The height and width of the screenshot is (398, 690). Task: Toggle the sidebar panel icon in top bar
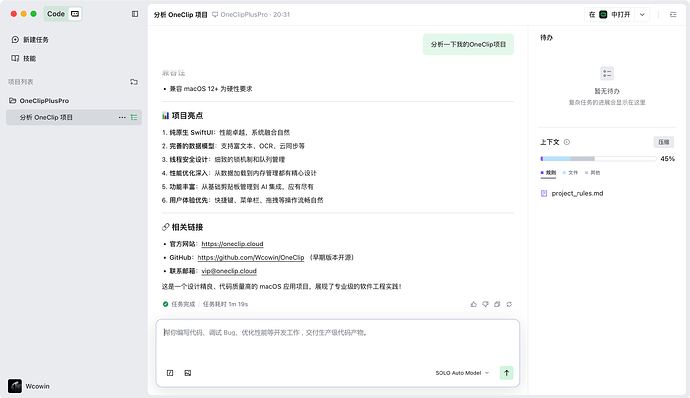[135, 14]
